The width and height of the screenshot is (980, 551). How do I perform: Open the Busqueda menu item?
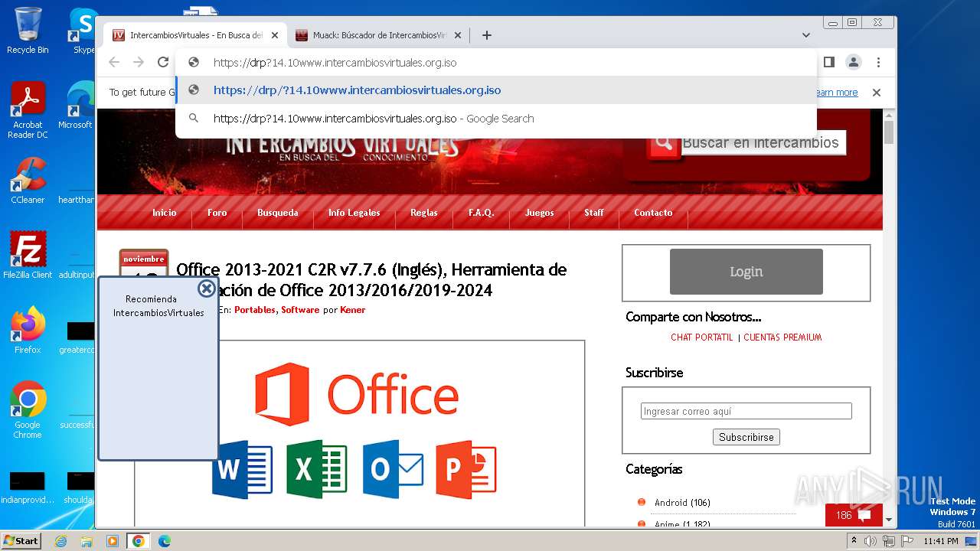coord(278,213)
